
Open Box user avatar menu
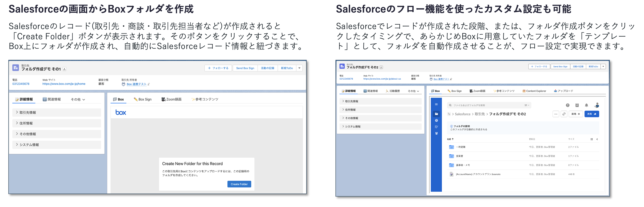click(597, 105)
